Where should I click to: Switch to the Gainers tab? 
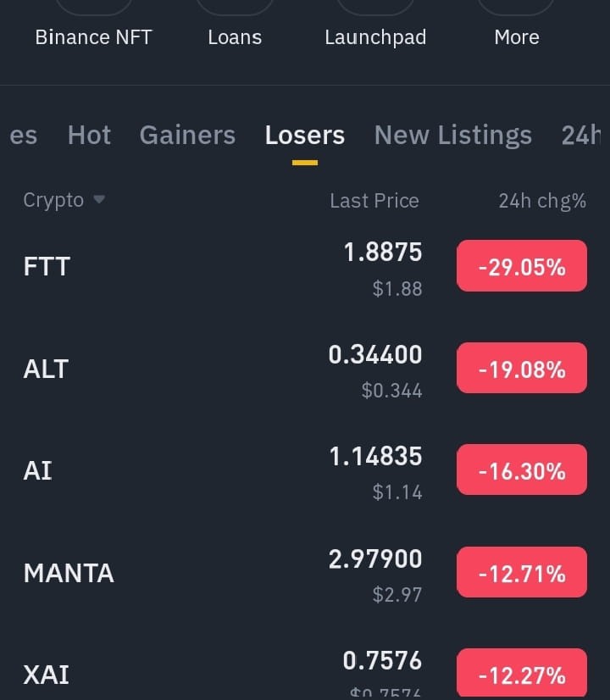pyautogui.click(x=187, y=135)
